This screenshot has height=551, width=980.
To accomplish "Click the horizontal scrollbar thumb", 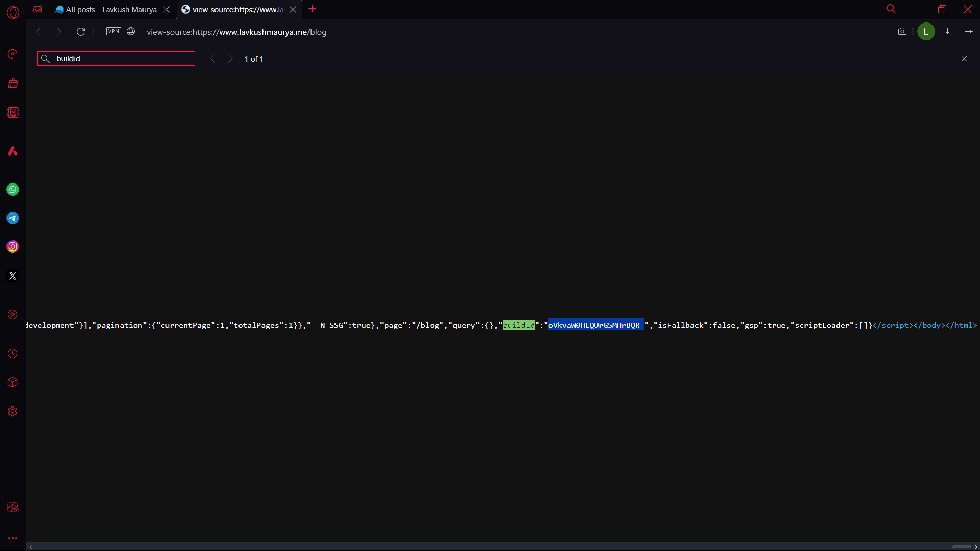I will pos(962,547).
